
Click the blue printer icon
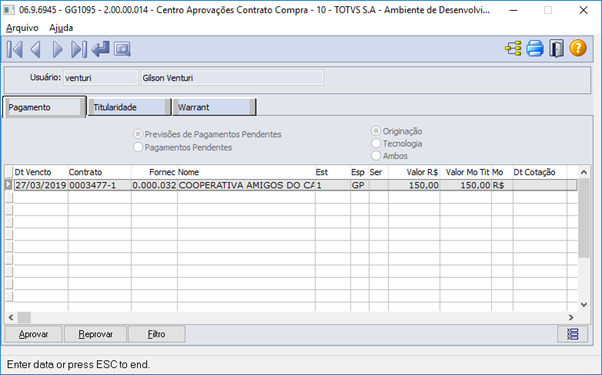tap(535, 48)
